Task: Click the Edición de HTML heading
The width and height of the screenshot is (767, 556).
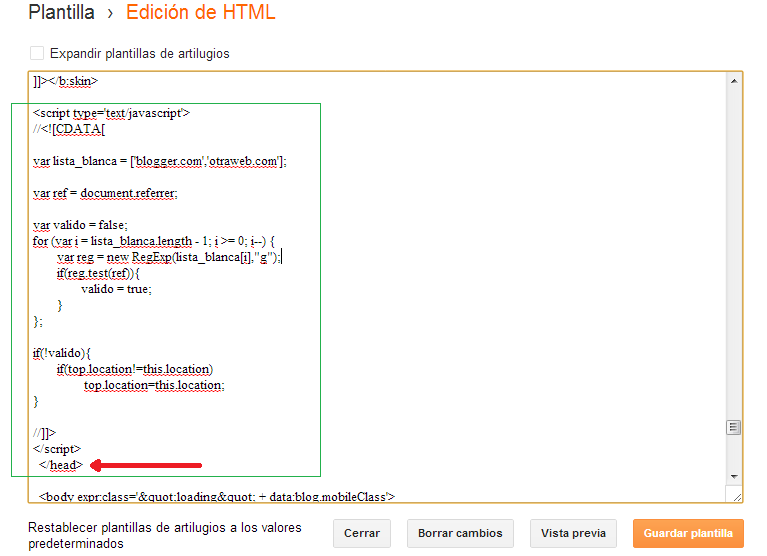Action: tap(201, 12)
